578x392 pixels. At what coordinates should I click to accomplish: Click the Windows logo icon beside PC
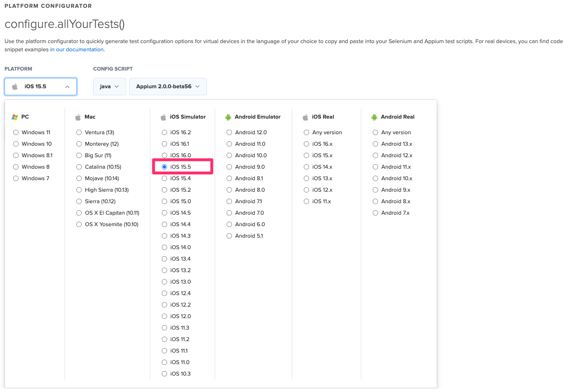click(15, 117)
